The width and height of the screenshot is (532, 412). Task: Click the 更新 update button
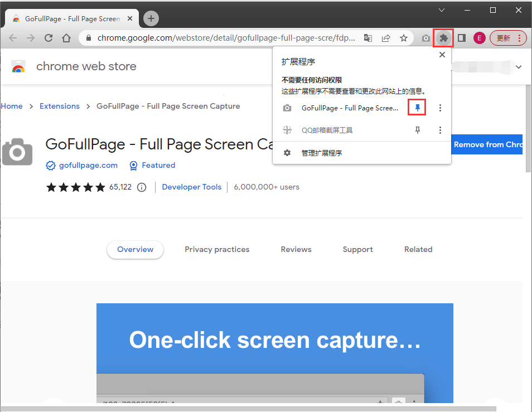click(508, 38)
